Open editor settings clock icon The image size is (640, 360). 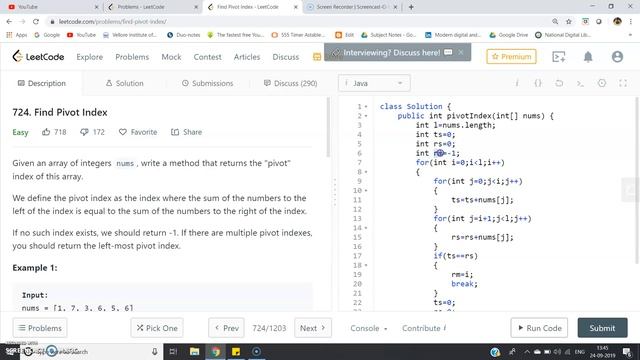coord(602,83)
